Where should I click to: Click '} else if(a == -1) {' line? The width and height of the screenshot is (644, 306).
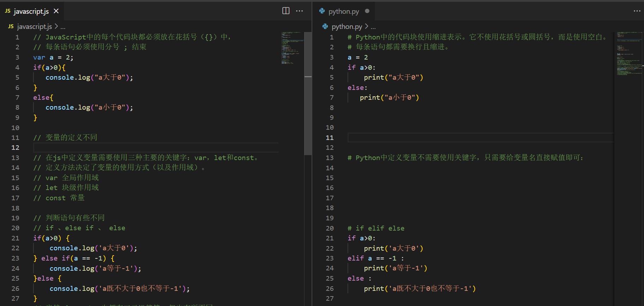pyautogui.click(x=74, y=258)
